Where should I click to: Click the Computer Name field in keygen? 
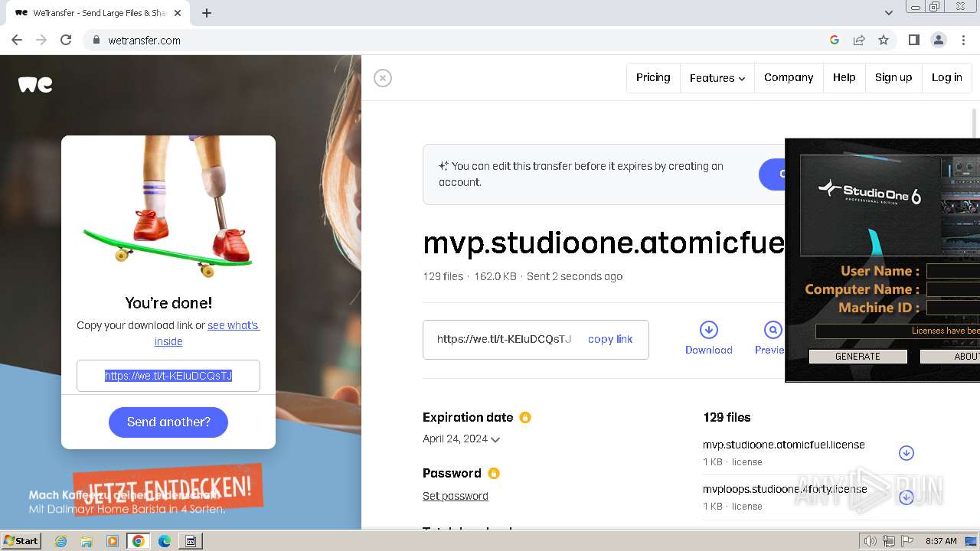coord(952,289)
